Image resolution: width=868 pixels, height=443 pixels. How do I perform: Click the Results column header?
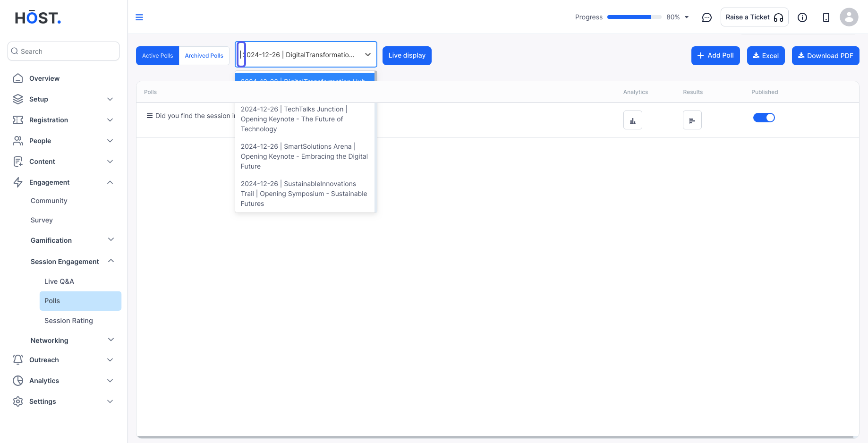coord(693,92)
